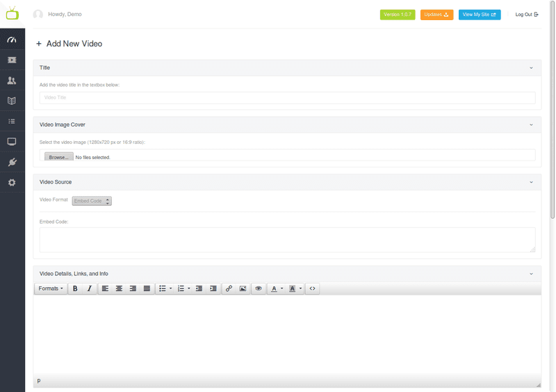Click the Log Out link
The width and height of the screenshot is (556, 392).
click(x=527, y=15)
